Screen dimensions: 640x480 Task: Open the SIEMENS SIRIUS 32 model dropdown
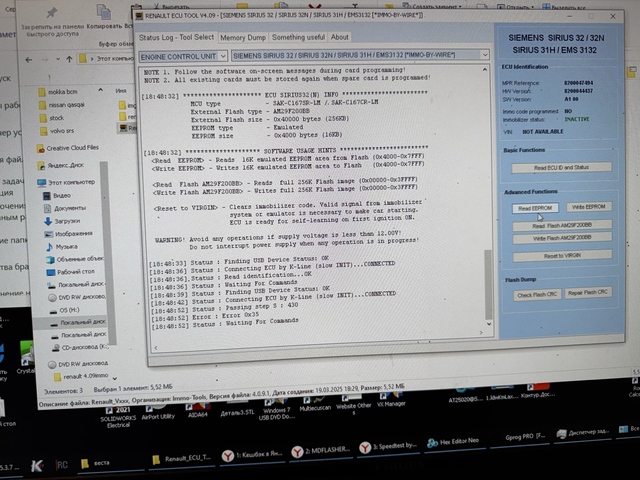pos(484,55)
